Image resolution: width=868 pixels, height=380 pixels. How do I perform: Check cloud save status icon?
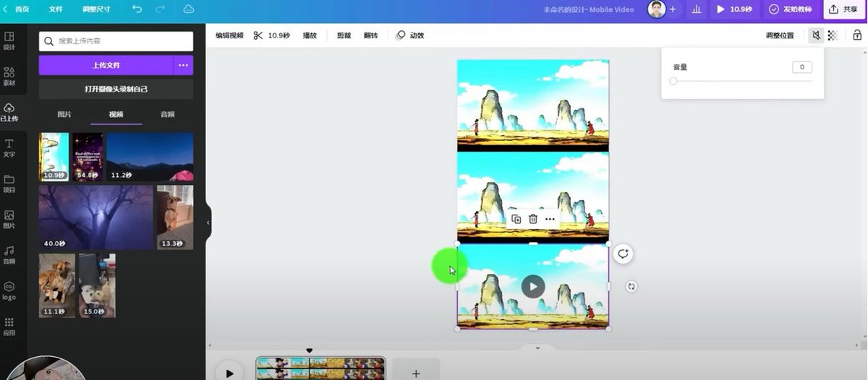click(189, 9)
